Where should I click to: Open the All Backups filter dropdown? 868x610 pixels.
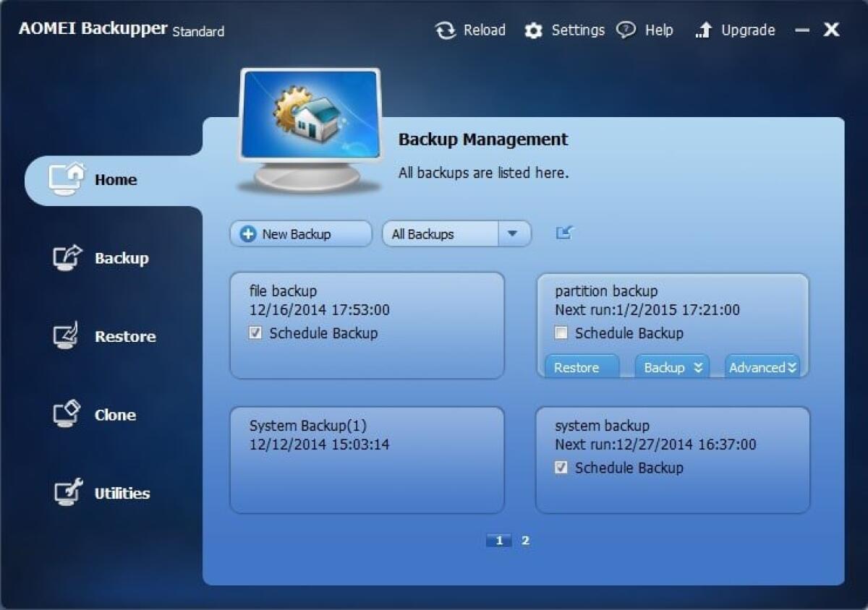(x=511, y=233)
